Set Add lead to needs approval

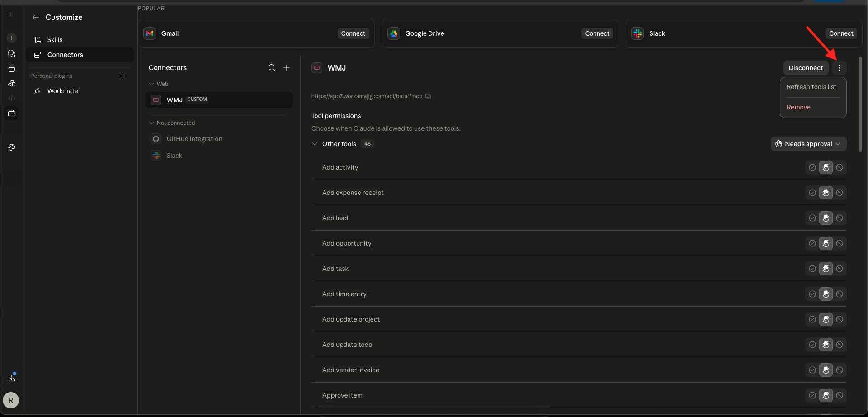click(x=826, y=218)
